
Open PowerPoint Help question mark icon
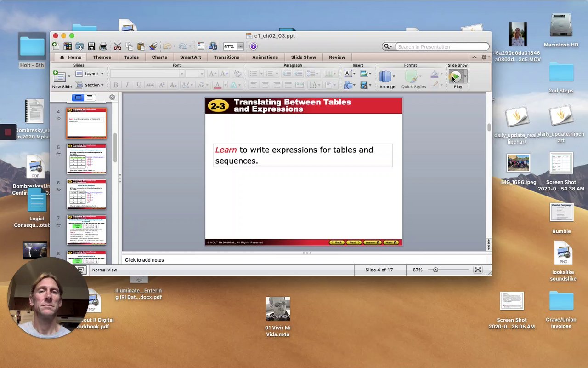pyautogui.click(x=254, y=46)
